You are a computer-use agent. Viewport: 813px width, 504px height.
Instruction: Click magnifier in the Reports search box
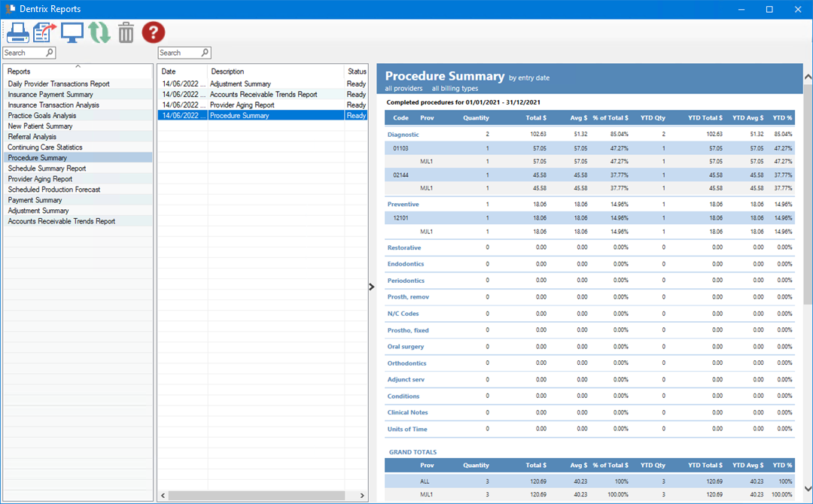pyautogui.click(x=50, y=53)
